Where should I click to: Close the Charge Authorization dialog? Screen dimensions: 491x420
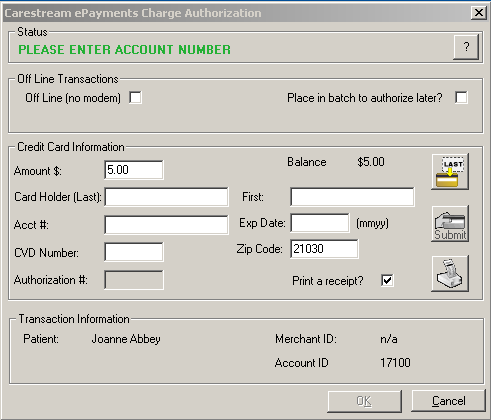click(x=479, y=13)
